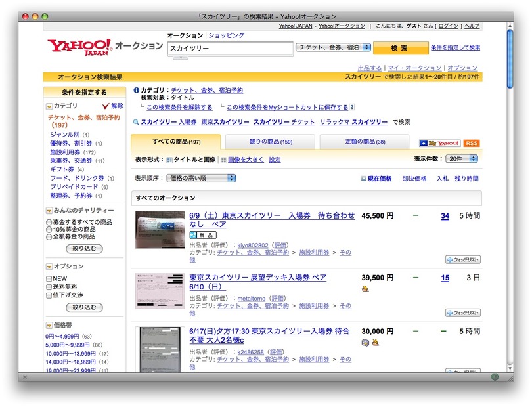The image size is (532, 407).
Task: Collapse the オプション sidebar section
Action: click(49, 267)
